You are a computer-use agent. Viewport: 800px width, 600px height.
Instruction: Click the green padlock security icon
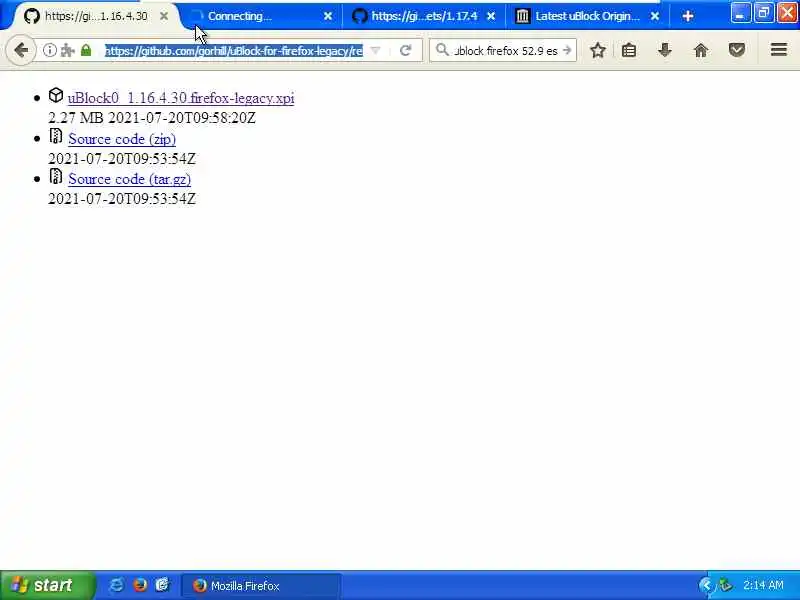86,50
